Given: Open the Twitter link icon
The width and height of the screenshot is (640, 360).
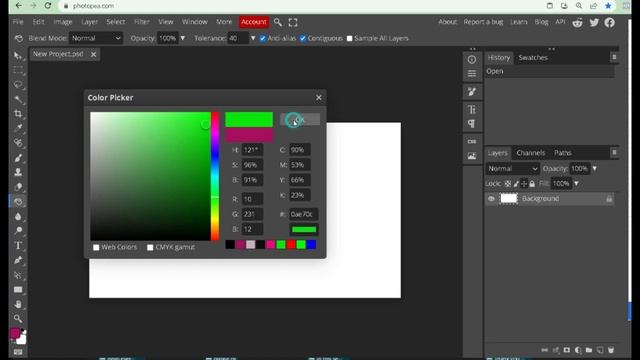Looking at the screenshot, I should tap(594, 22).
